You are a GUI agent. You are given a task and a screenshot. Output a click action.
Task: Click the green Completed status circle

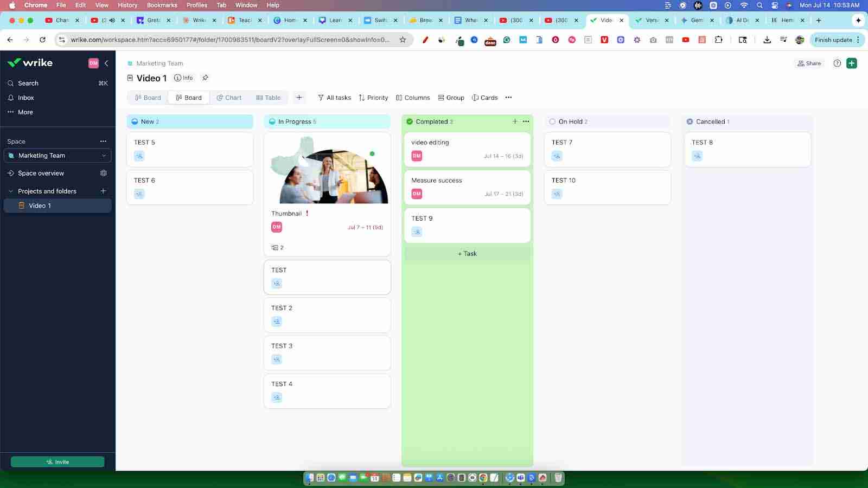(410, 121)
